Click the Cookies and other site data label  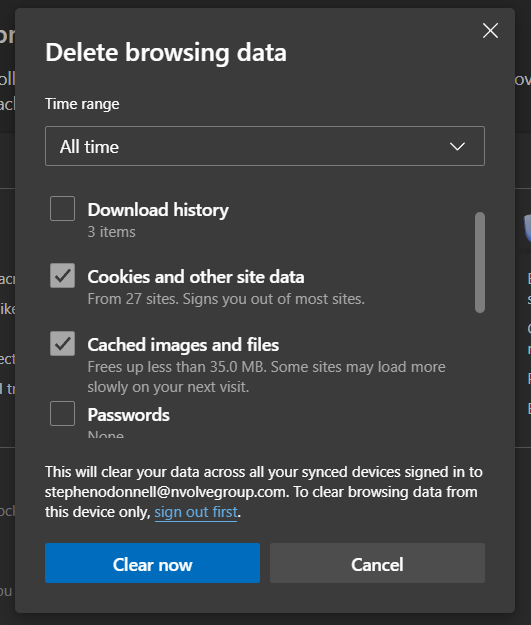(x=196, y=277)
